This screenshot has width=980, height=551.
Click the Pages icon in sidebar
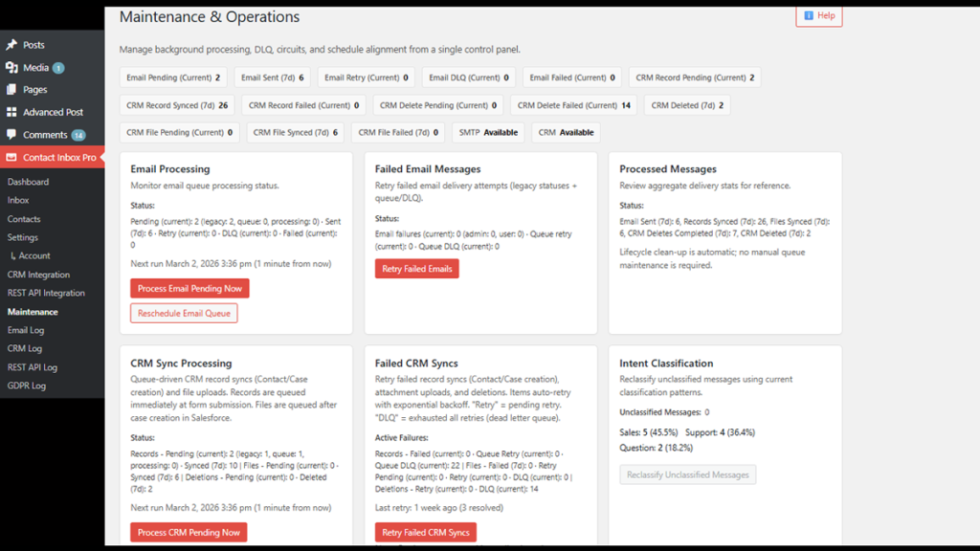click(x=11, y=90)
